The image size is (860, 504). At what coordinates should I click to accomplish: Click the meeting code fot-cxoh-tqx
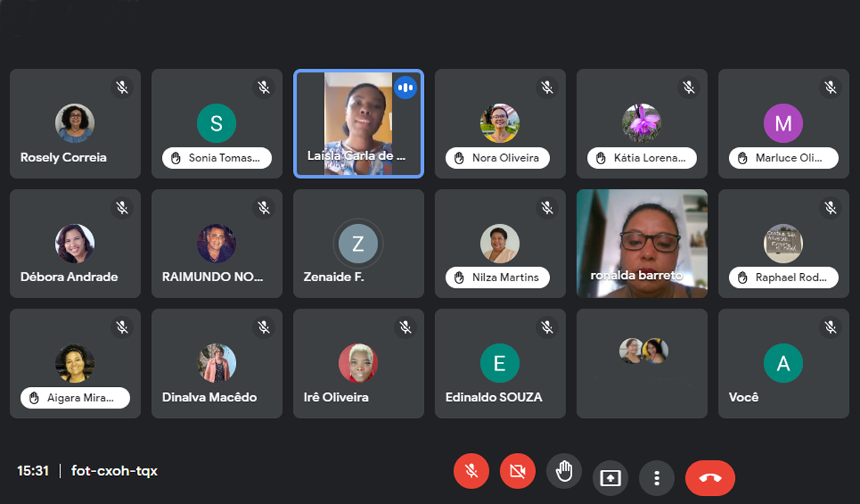pos(114,471)
